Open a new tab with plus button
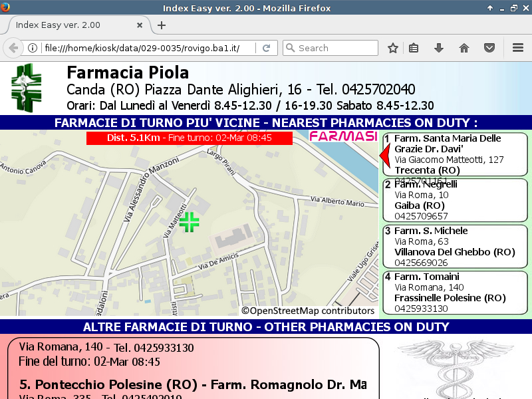The width and height of the screenshot is (532, 399). click(161, 25)
